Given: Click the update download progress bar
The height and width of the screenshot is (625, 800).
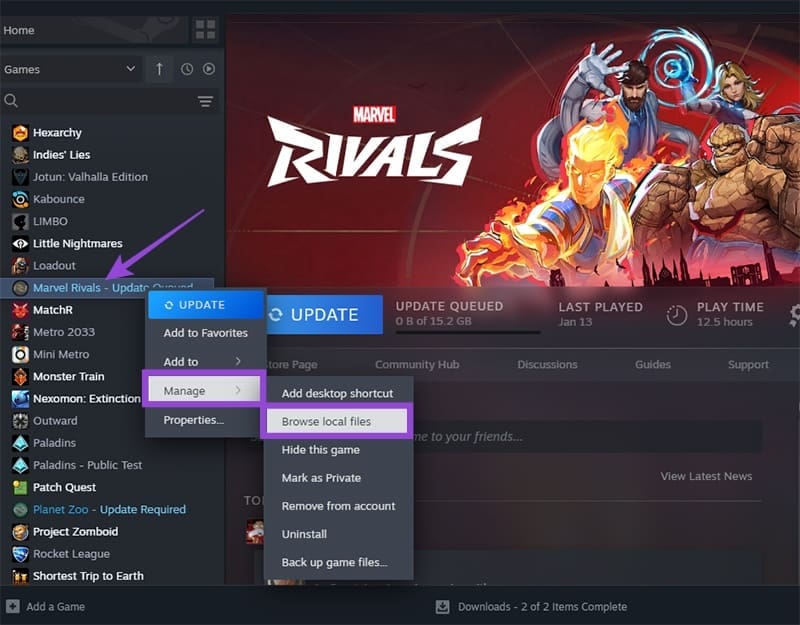Looking at the screenshot, I should point(467,332).
